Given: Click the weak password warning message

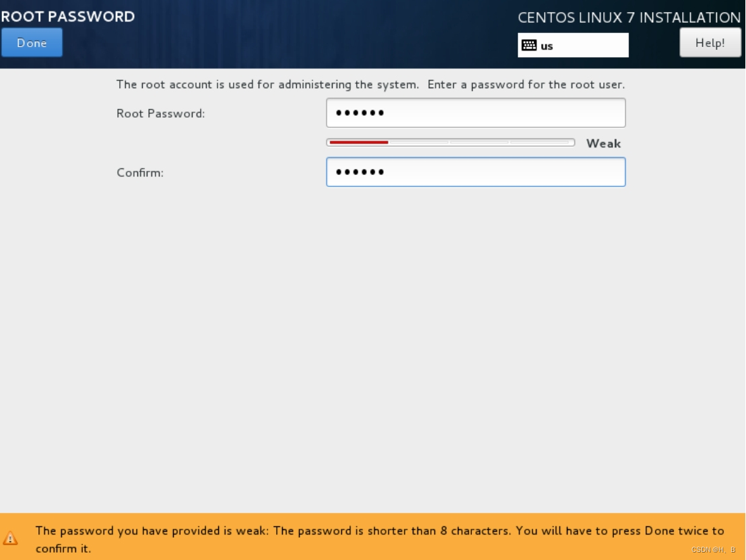Looking at the screenshot, I should point(380,540).
